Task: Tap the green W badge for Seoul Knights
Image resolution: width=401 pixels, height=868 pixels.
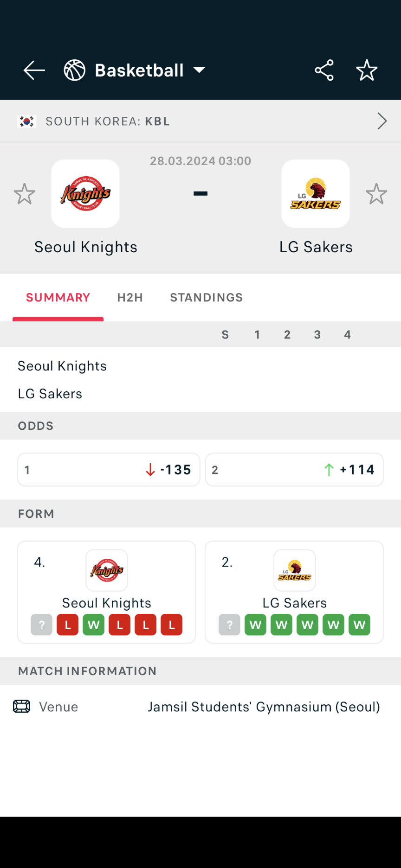Action: pyautogui.click(x=94, y=625)
